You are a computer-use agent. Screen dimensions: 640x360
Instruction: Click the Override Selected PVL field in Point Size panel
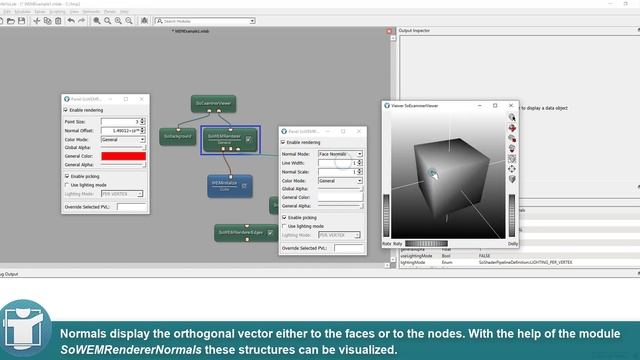tap(131, 207)
